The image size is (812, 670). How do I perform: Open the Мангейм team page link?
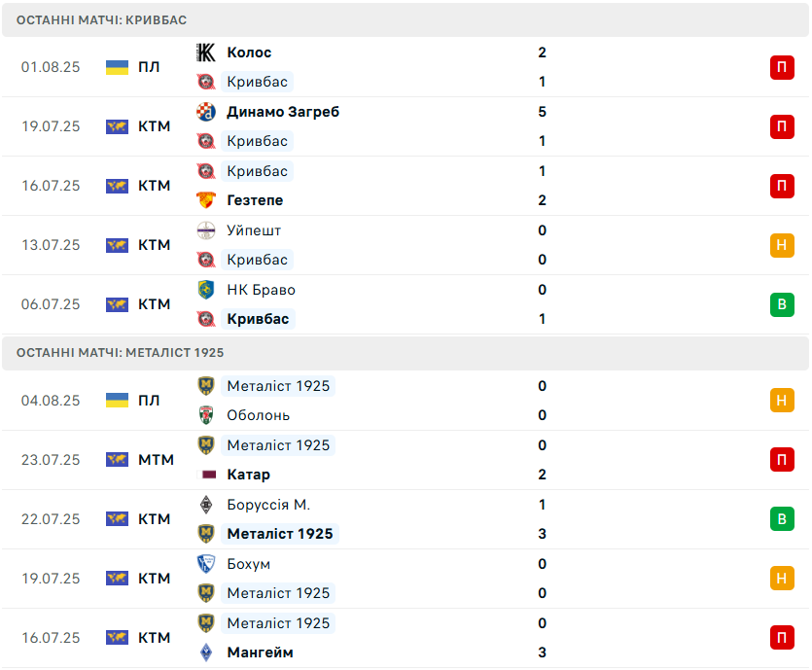260,652
